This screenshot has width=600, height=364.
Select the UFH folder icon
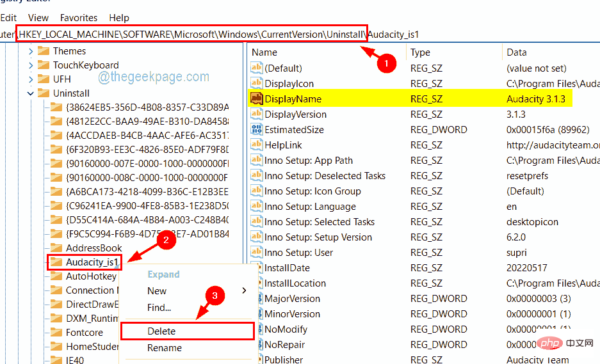pos(44,79)
